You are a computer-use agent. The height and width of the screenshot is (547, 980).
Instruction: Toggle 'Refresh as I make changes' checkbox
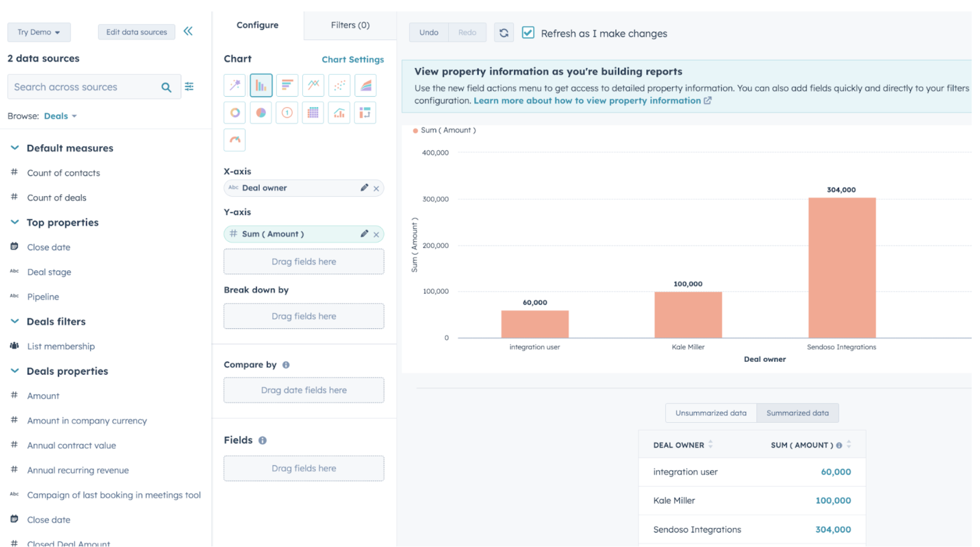click(528, 32)
